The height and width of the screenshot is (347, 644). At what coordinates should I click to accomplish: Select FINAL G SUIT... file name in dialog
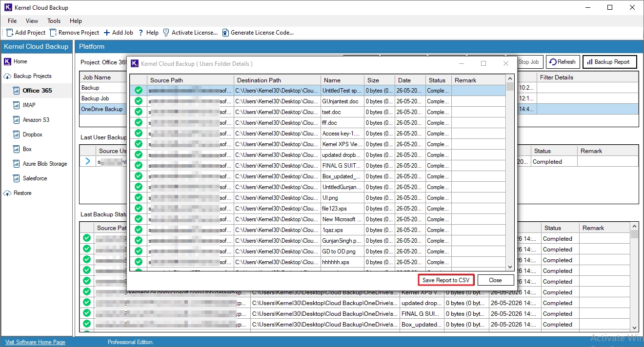pyautogui.click(x=342, y=166)
